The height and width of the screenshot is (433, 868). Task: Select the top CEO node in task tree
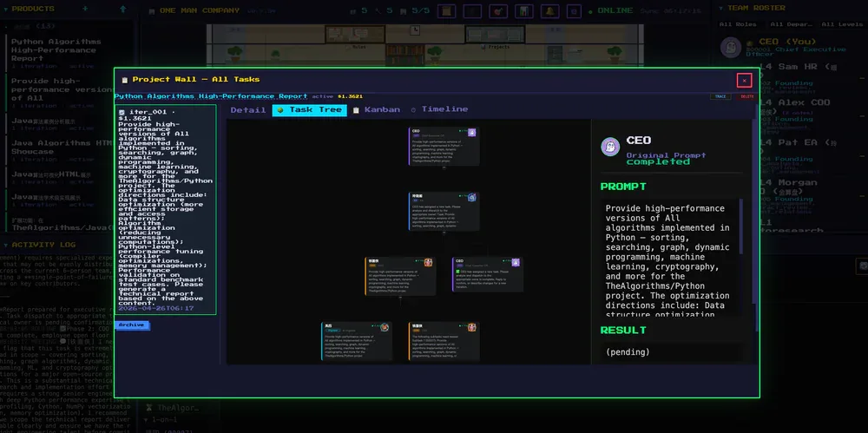444,146
